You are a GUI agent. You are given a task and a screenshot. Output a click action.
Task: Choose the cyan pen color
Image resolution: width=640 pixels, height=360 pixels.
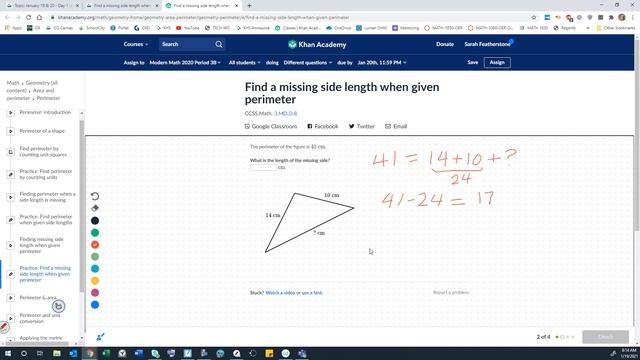(95, 269)
